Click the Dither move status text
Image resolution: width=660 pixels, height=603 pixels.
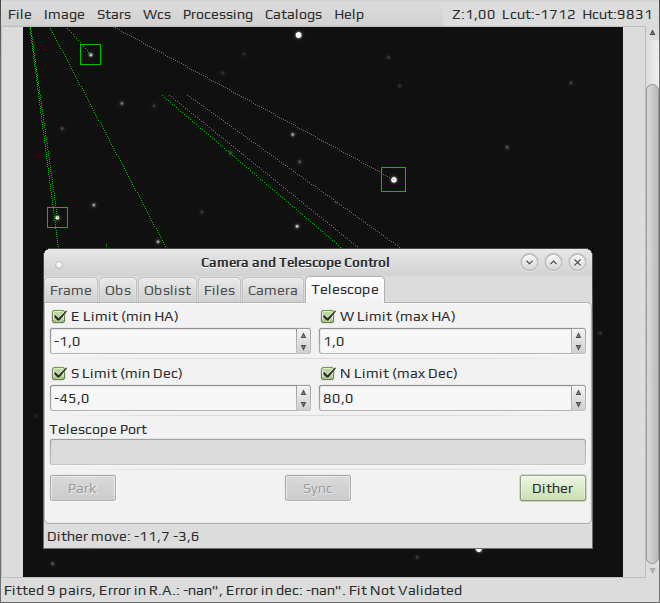click(x=123, y=537)
